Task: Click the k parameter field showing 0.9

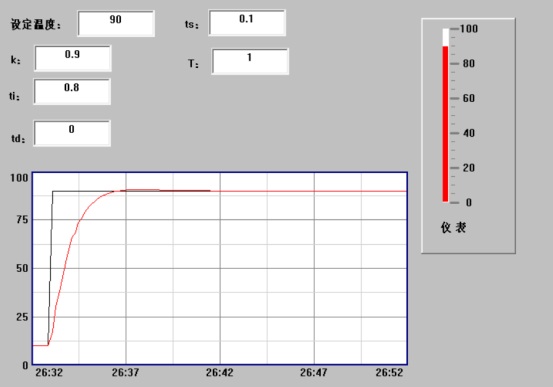Action: [73, 58]
